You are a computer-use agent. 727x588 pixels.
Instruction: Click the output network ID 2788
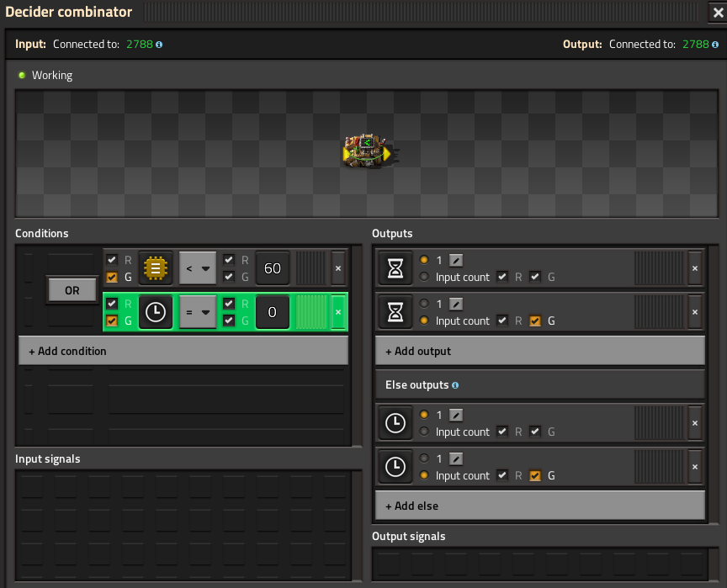696,44
